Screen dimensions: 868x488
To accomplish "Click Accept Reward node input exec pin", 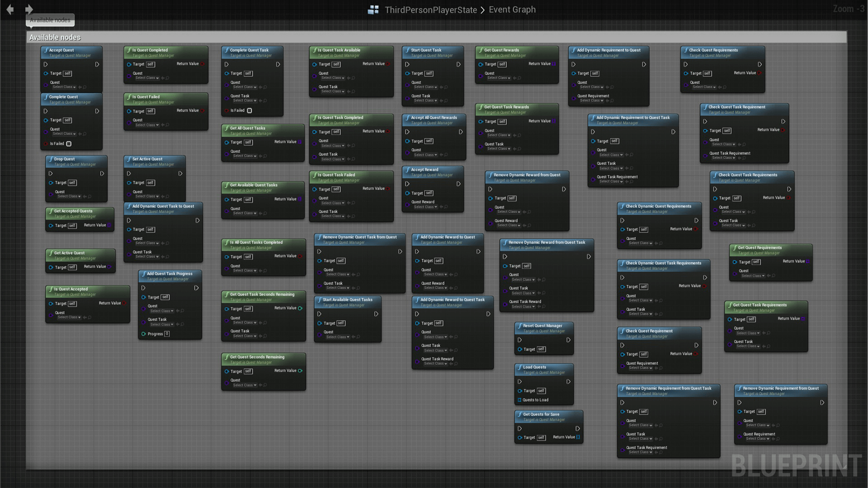I will 407,184.
